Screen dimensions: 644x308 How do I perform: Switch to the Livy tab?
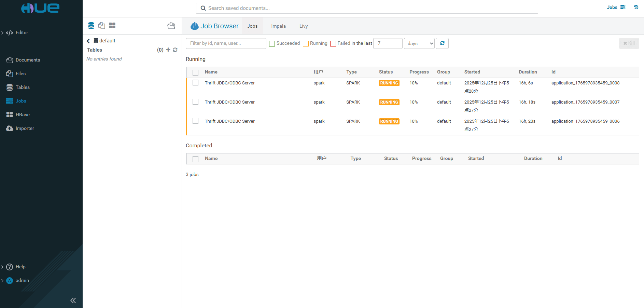pyautogui.click(x=303, y=26)
